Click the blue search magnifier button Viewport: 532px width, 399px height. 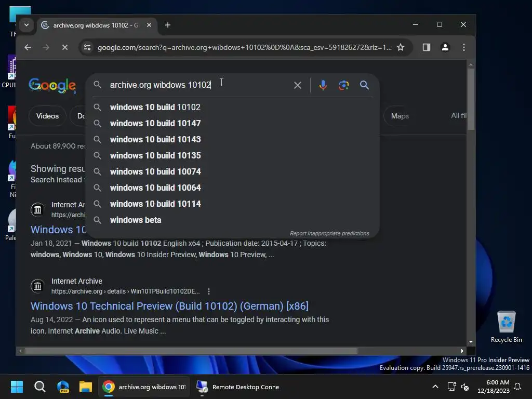pos(364,85)
